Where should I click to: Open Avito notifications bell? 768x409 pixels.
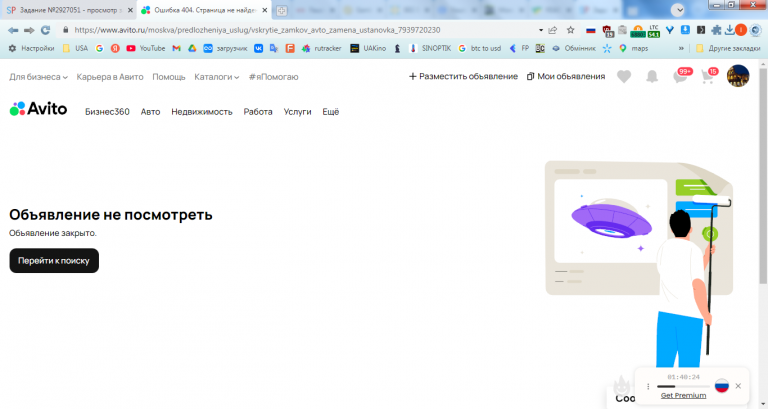pos(652,76)
